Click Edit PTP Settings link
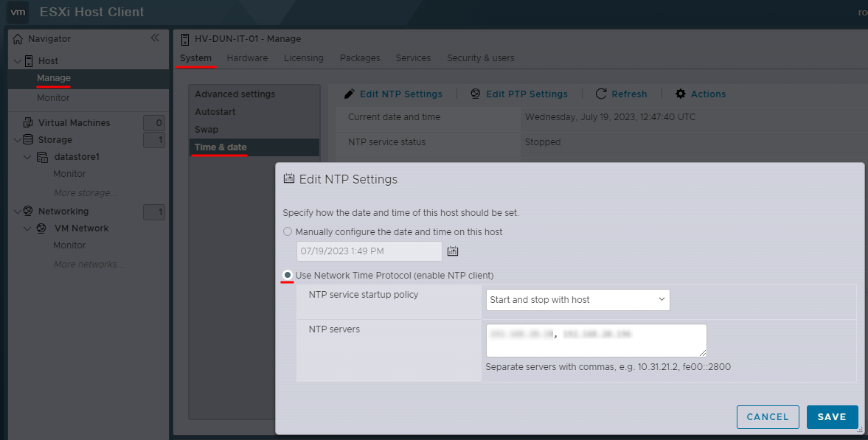The image size is (868, 440). pos(527,94)
